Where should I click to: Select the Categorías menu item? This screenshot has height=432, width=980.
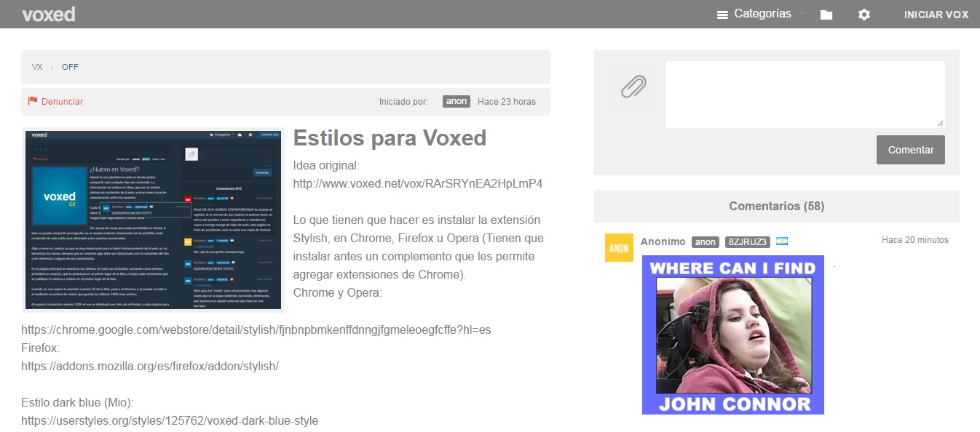tap(762, 13)
